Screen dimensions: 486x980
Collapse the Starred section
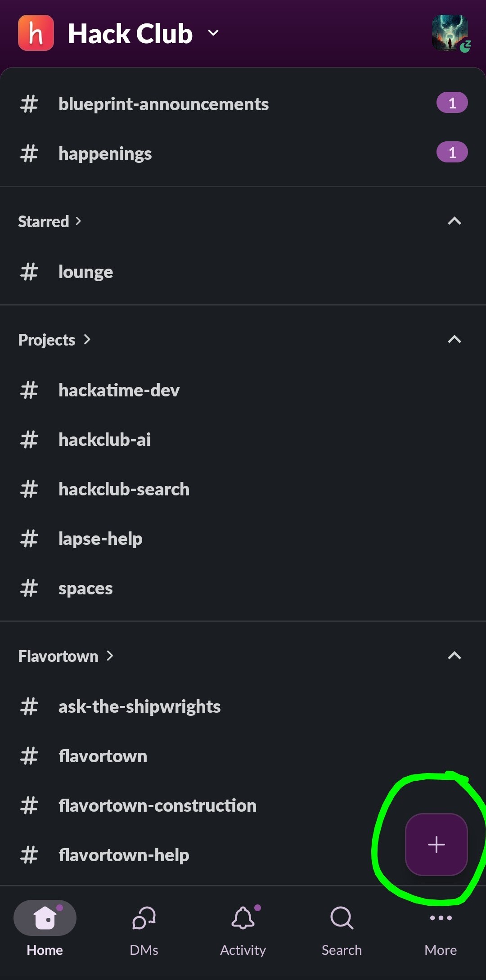tap(454, 221)
